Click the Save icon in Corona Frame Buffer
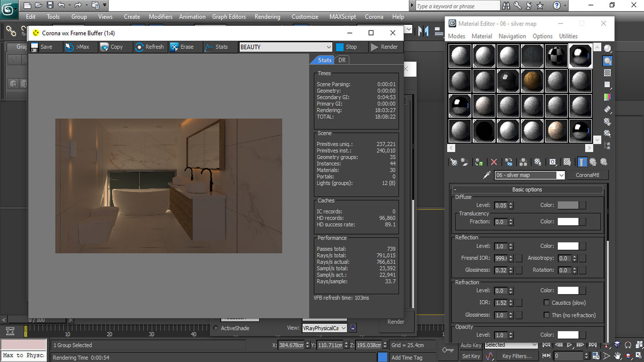 (35, 47)
